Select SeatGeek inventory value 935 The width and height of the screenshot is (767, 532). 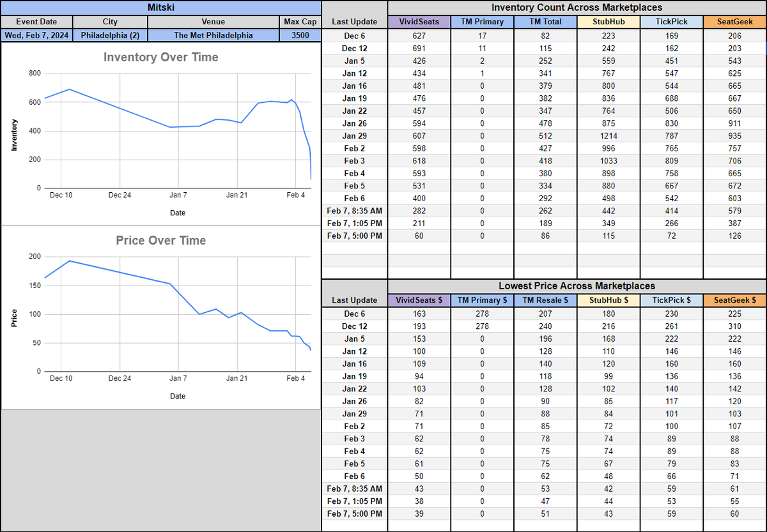click(x=734, y=136)
